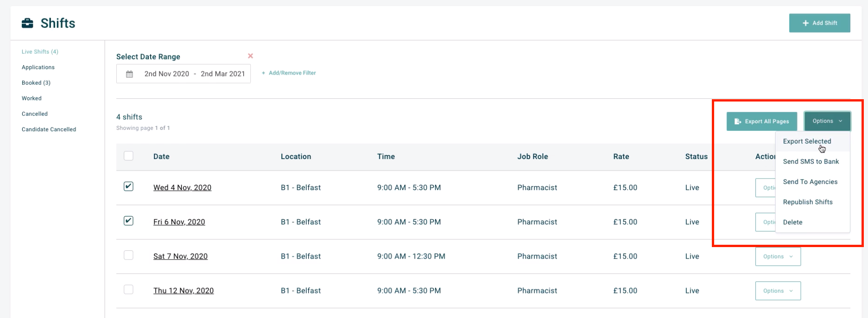Click the date range input field
This screenshot has width=868, height=318.
[194, 74]
